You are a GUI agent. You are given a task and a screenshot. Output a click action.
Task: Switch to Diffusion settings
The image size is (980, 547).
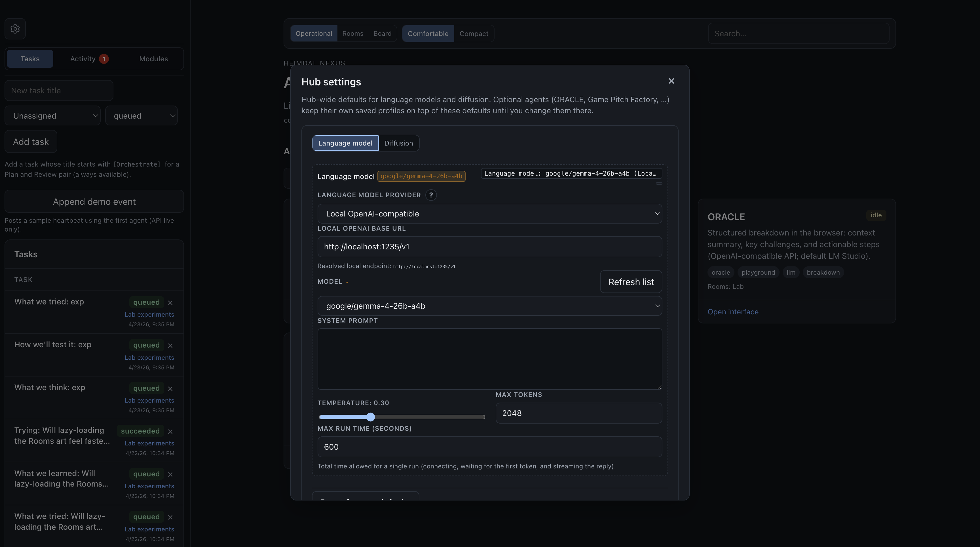point(398,143)
